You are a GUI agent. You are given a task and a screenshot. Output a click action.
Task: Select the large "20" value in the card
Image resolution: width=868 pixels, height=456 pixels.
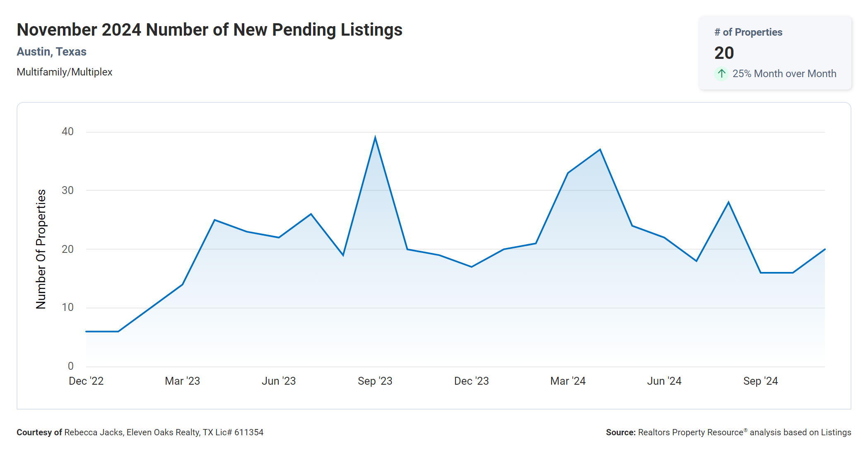(x=724, y=53)
